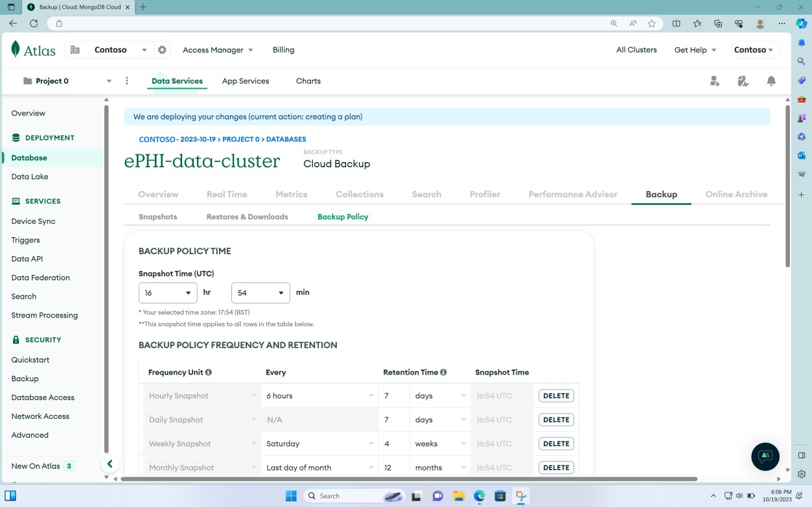Open the weekly retention unit dropdown
The height and width of the screenshot is (507, 812).
(x=439, y=443)
